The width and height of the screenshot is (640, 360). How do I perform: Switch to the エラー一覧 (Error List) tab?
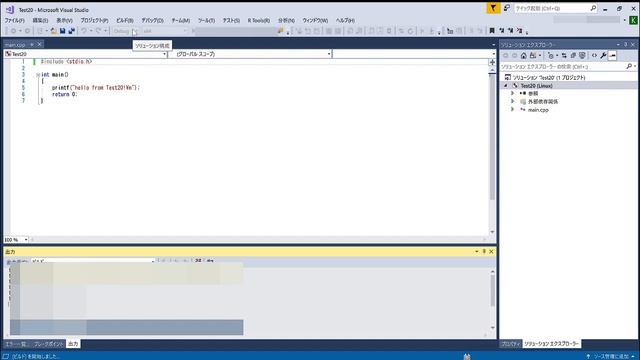coord(16,344)
